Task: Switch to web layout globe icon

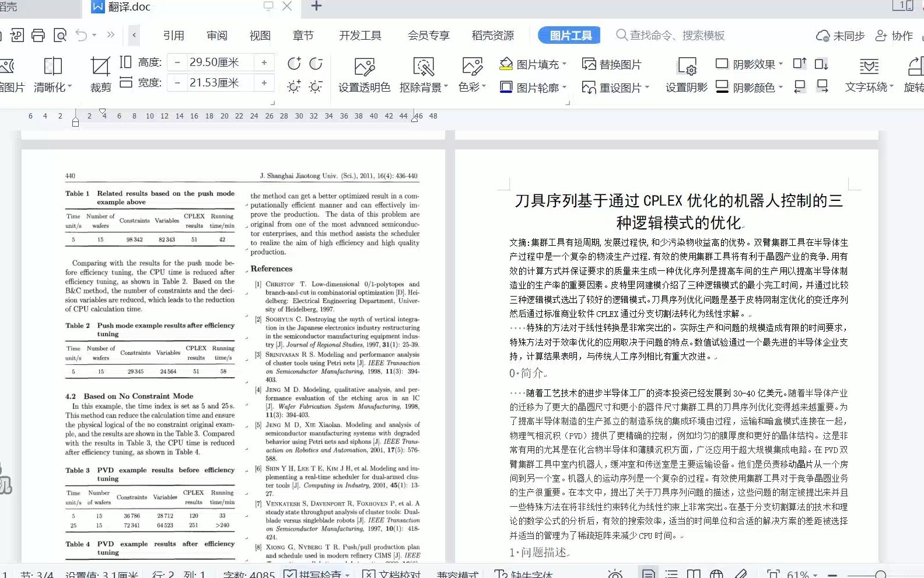Action: pyautogui.click(x=716, y=574)
